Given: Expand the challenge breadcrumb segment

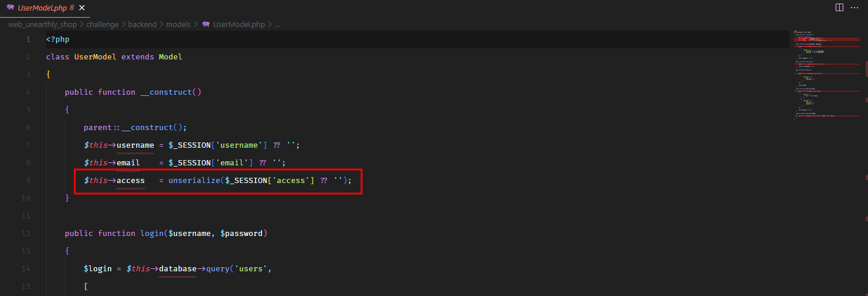Looking at the screenshot, I should pyautogui.click(x=102, y=25).
